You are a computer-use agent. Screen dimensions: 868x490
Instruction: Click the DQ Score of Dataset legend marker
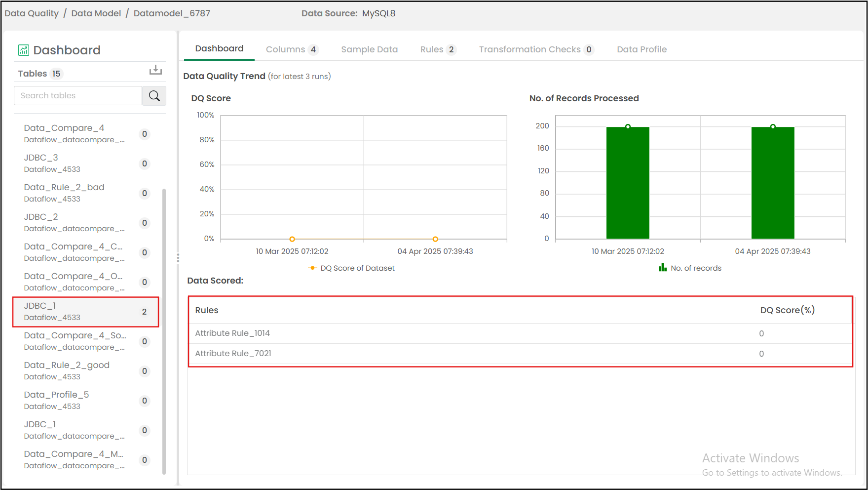coord(312,268)
